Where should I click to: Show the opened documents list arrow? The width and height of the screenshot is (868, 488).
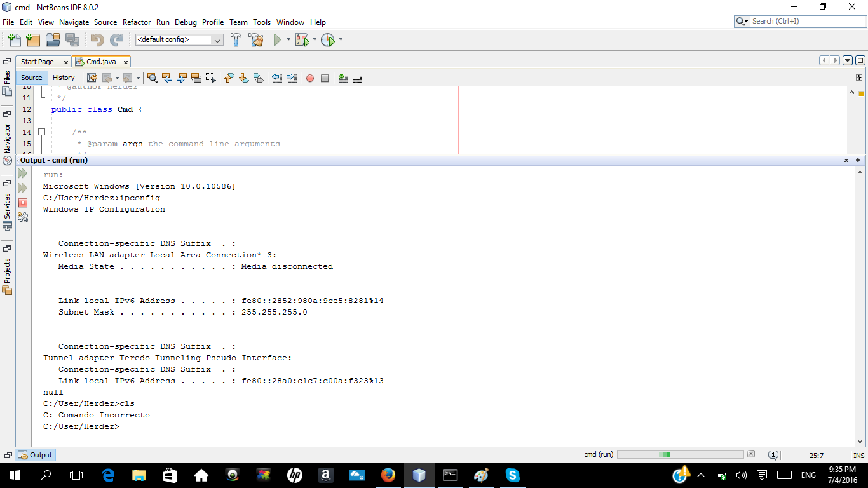[x=848, y=61]
